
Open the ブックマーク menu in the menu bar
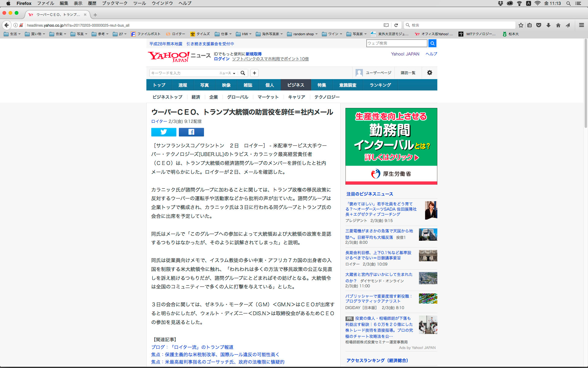click(x=115, y=3)
